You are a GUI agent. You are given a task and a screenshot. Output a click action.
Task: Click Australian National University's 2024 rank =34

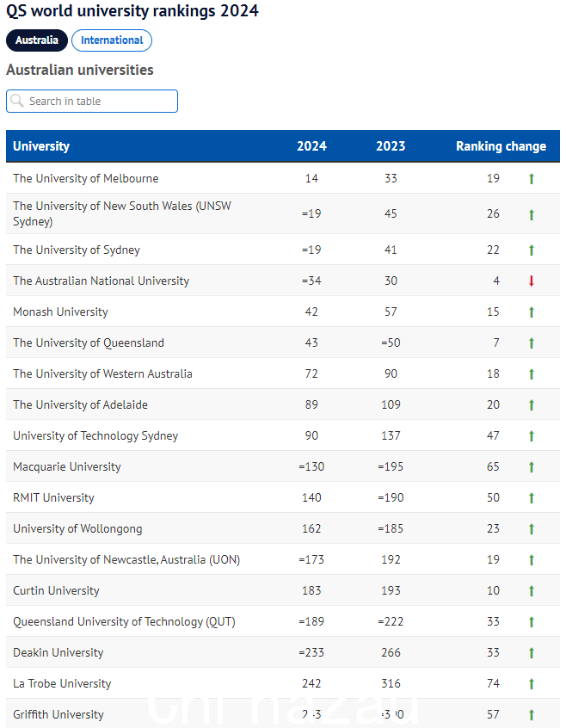coord(311,281)
